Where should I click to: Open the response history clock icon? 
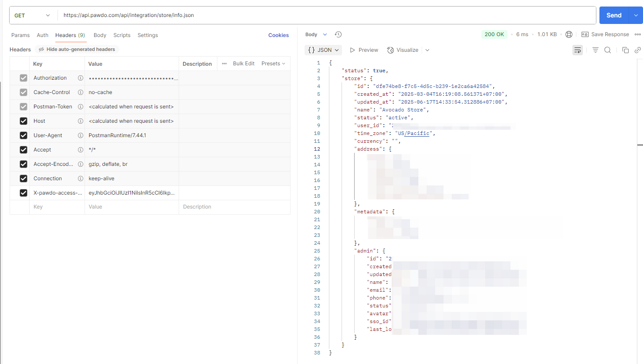click(x=338, y=34)
